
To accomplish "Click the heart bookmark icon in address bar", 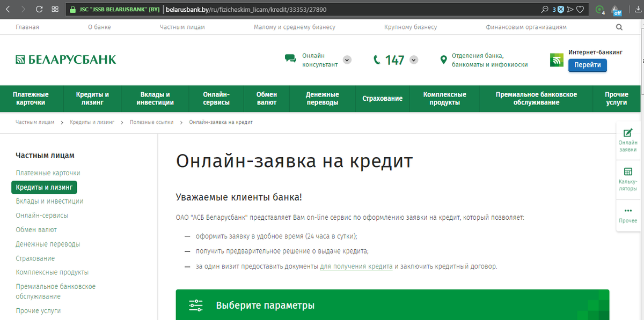I will pos(579,9).
